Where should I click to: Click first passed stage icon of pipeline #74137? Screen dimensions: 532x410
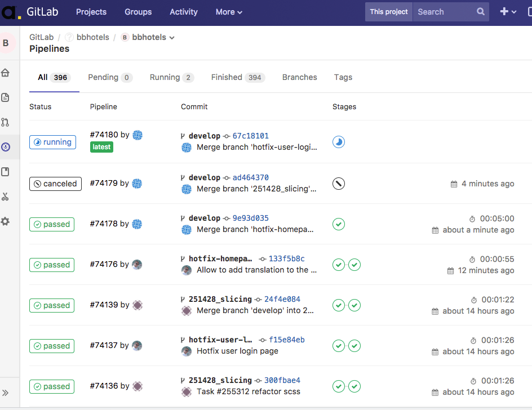tap(339, 346)
